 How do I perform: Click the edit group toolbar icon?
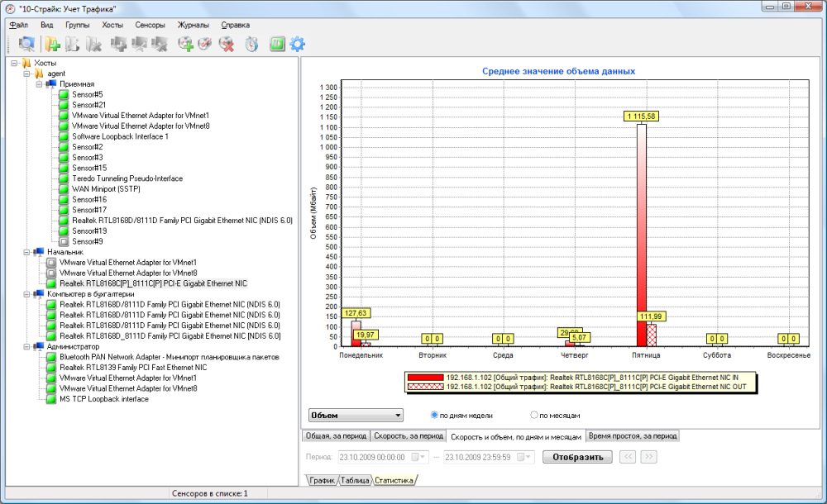pos(73,45)
